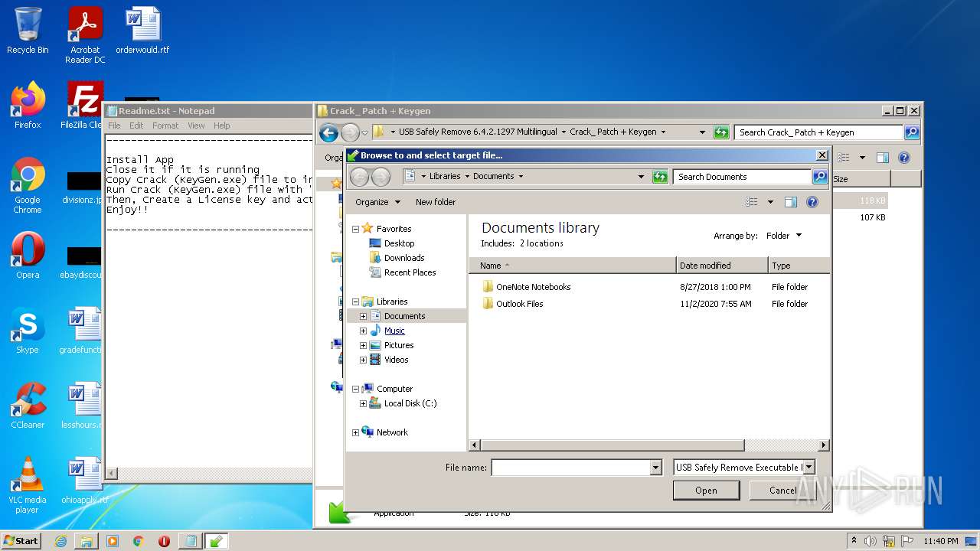Open the Recycle Bin desktop icon
980x551 pixels.
point(28,31)
